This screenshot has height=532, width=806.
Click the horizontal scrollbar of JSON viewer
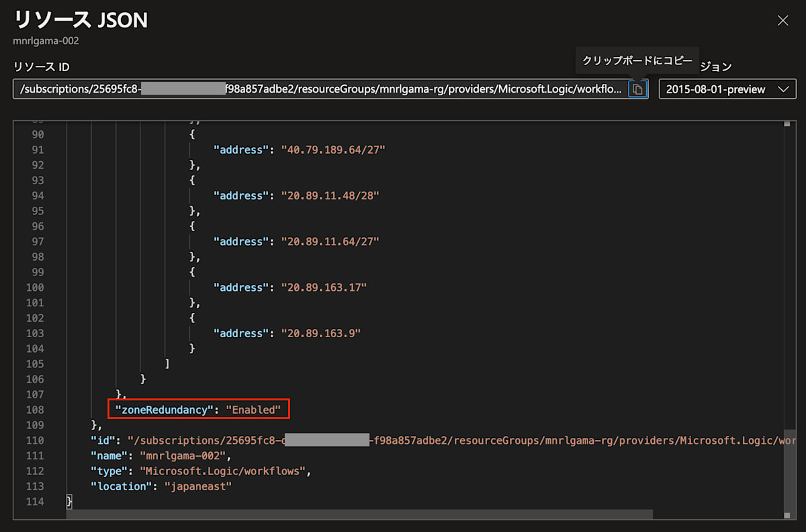pyautogui.click(x=359, y=514)
